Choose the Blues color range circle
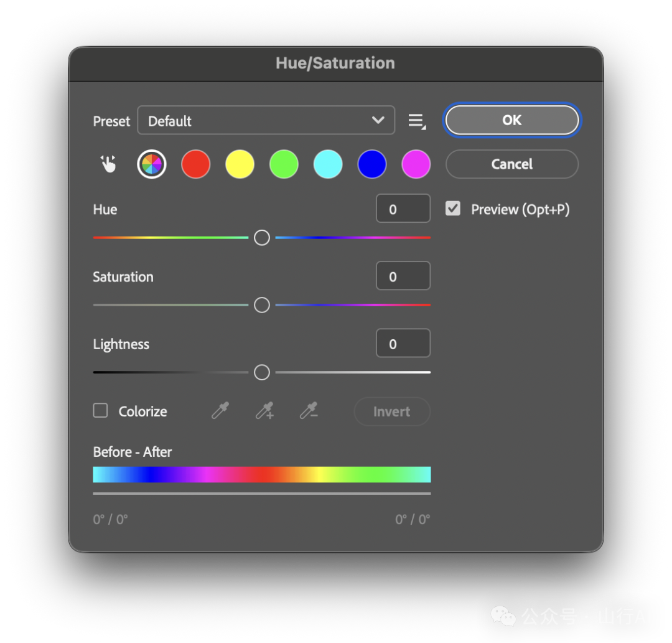This screenshot has height=643, width=672. pyautogui.click(x=372, y=164)
